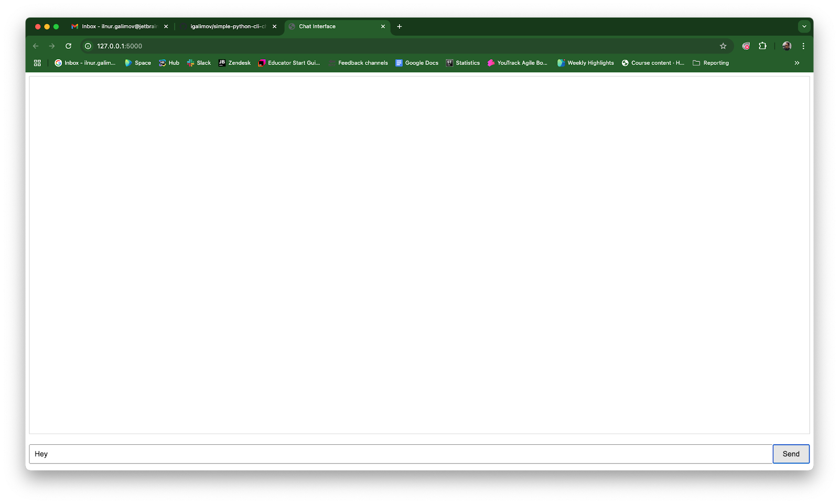Click the Send button

coord(791,454)
